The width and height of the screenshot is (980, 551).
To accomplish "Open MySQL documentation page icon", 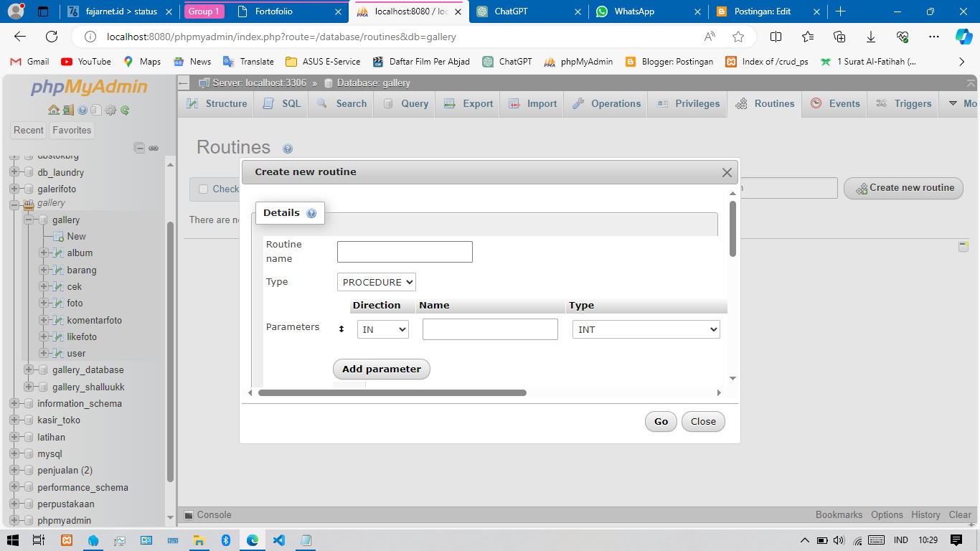I will (96, 110).
